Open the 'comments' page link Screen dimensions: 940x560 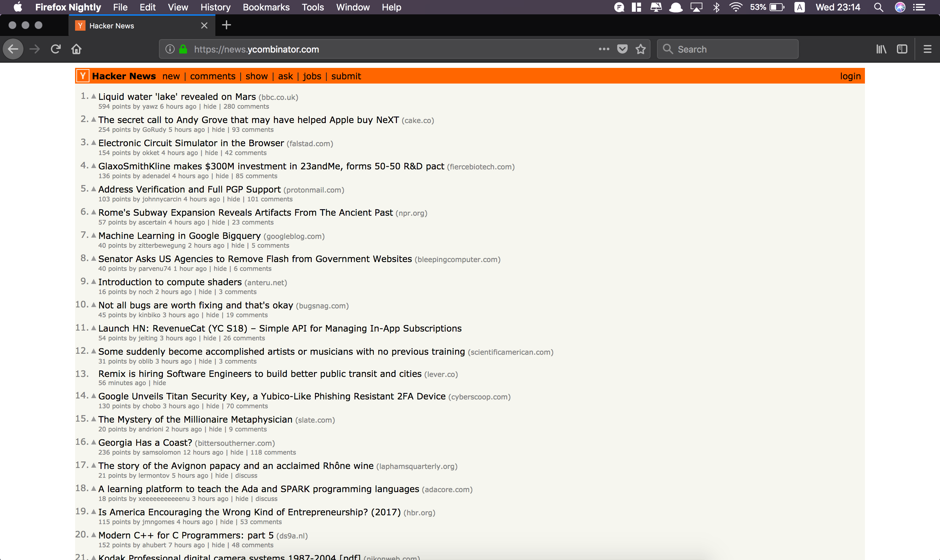tap(213, 76)
